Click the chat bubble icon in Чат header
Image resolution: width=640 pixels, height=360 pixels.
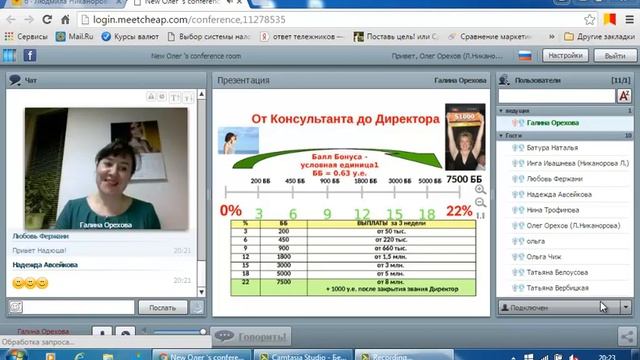tap(15, 80)
